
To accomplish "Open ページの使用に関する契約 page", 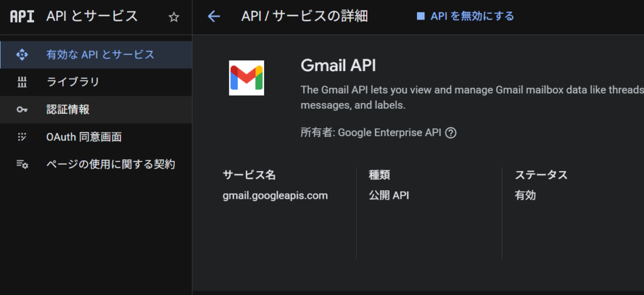I will tap(111, 164).
